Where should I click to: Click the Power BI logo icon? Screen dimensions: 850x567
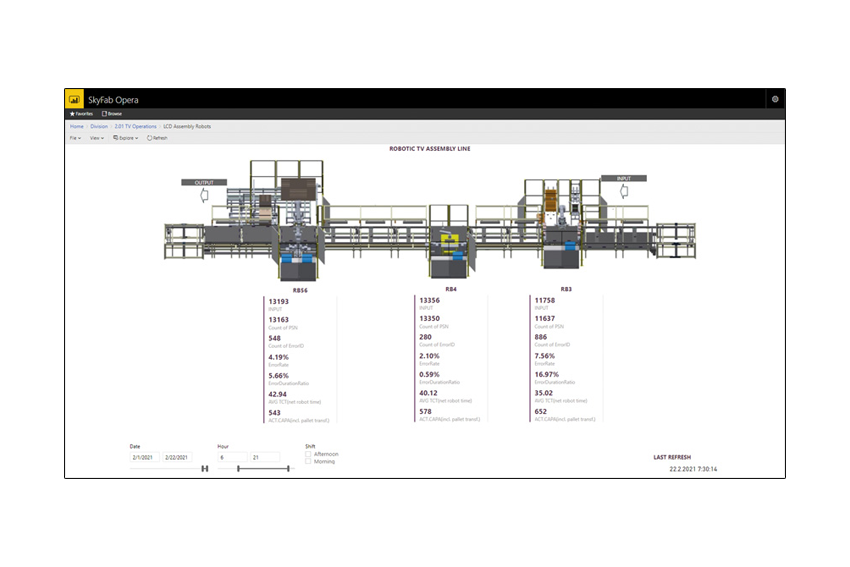coord(74,99)
